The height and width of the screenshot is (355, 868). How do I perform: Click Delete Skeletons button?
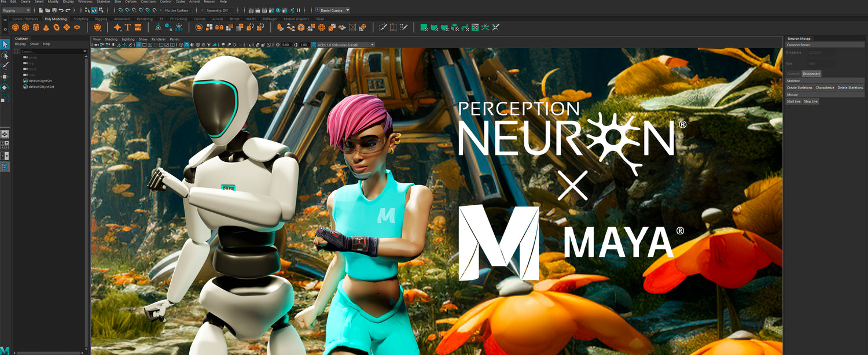(x=850, y=87)
